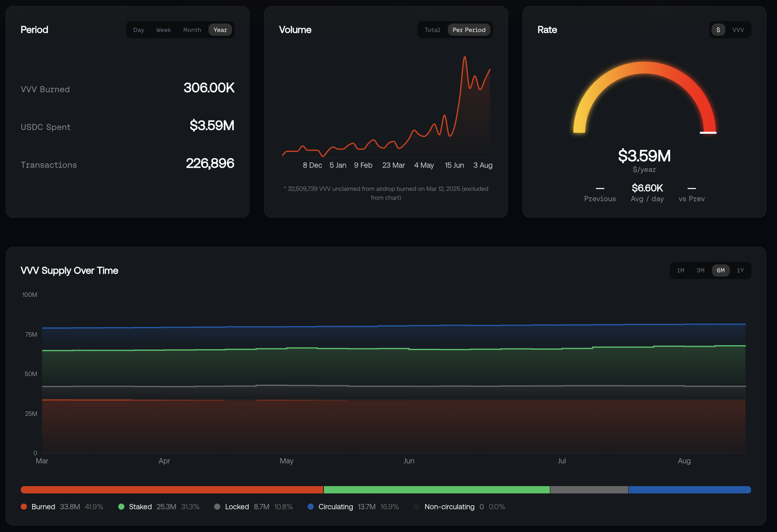Click the Non-circulating dark legend dot

(x=417, y=507)
